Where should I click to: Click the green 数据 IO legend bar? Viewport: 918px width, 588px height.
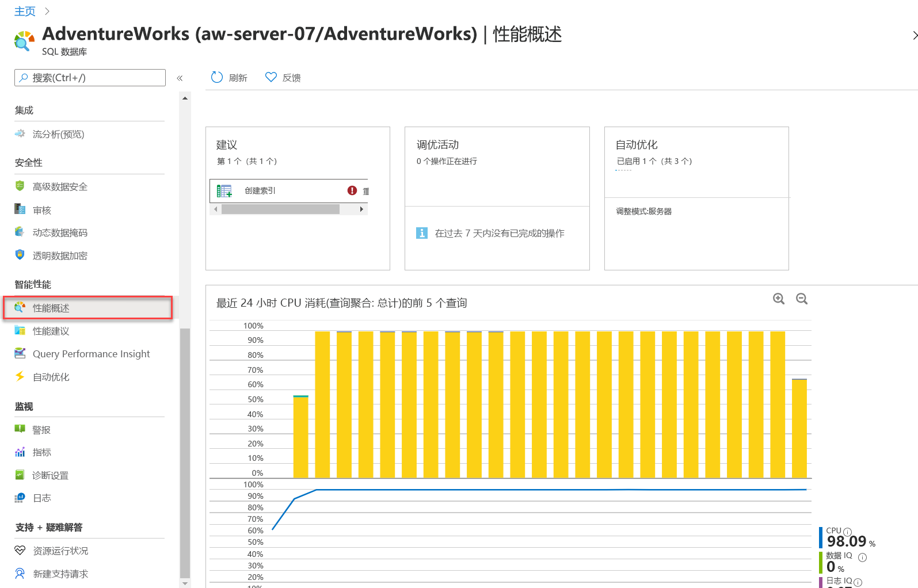click(x=821, y=562)
